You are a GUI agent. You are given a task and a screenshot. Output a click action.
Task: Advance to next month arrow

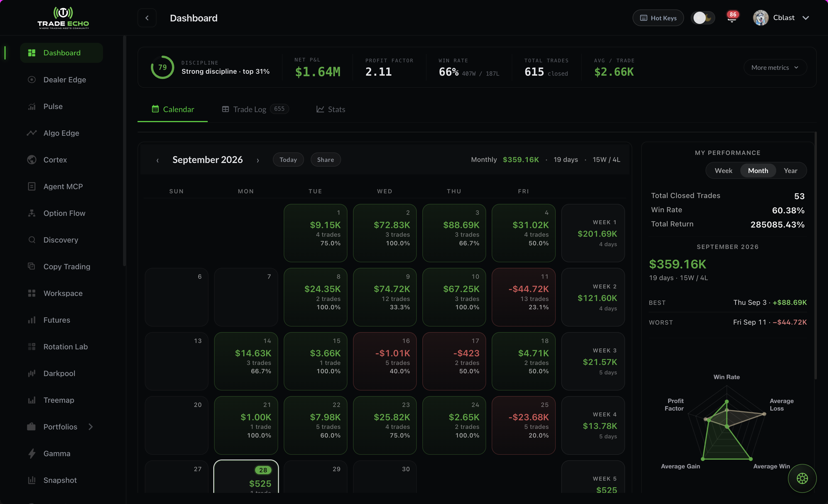pyautogui.click(x=258, y=160)
